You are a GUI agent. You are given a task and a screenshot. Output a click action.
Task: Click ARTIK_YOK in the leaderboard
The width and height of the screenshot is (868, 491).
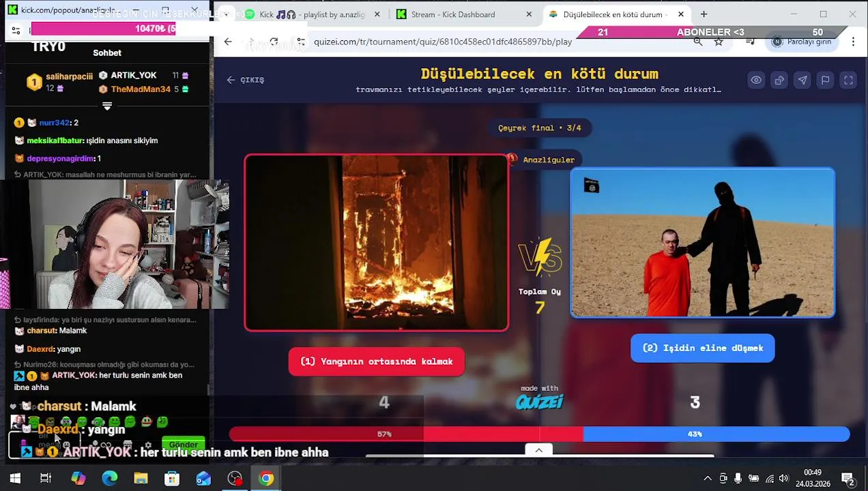pyautogui.click(x=134, y=75)
